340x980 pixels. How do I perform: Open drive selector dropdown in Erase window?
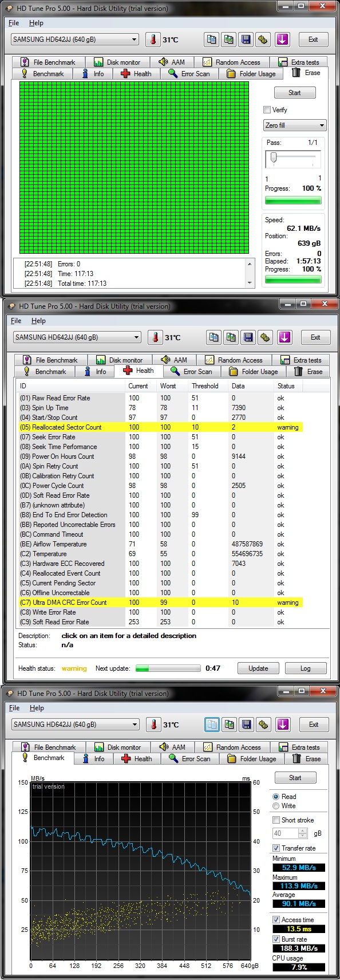(x=75, y=40)
